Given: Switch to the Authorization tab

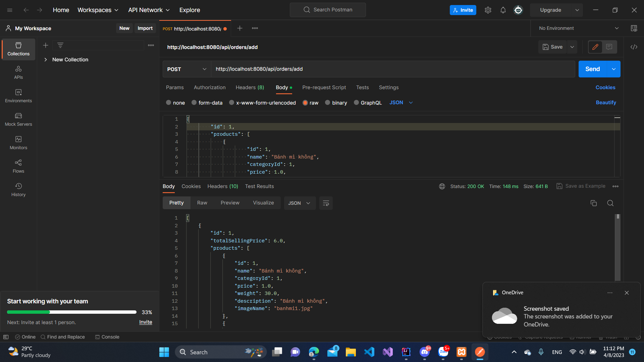Looking at the screenshot, I should [209, 87].
